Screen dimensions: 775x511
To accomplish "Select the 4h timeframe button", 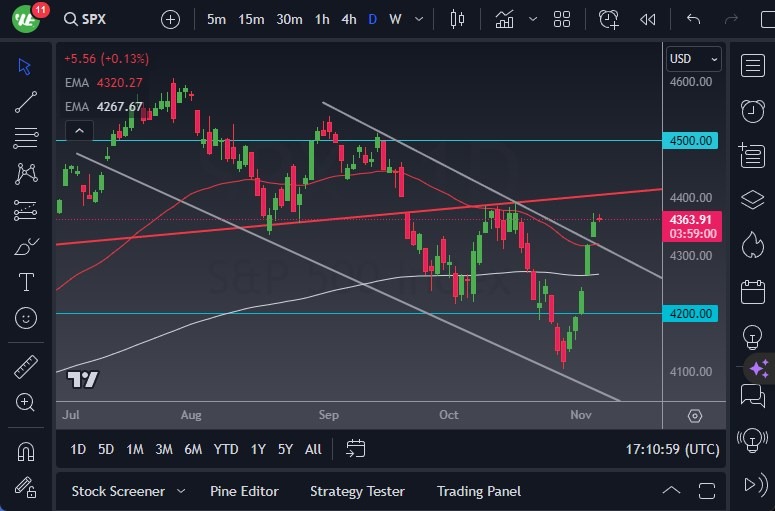I will (x=348, y=19).
